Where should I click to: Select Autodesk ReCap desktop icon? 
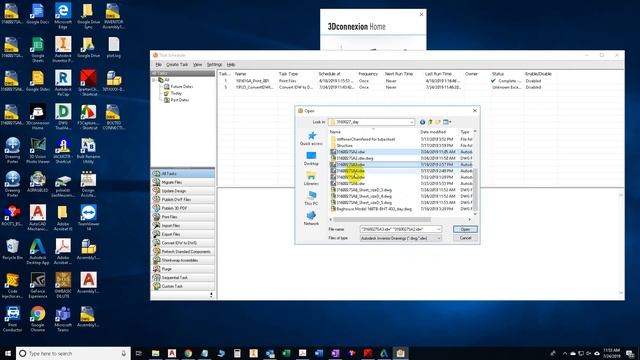pyautogui.click(x=62, y=83)
